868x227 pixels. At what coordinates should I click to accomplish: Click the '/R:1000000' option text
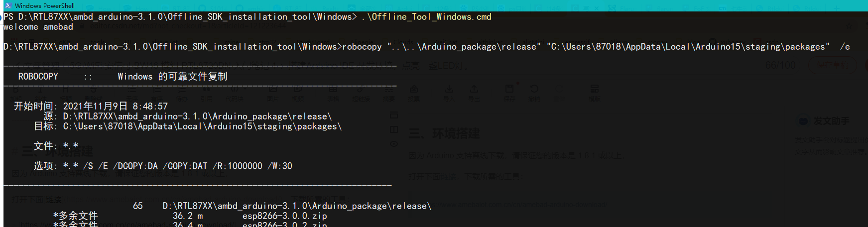click(238, 166)
